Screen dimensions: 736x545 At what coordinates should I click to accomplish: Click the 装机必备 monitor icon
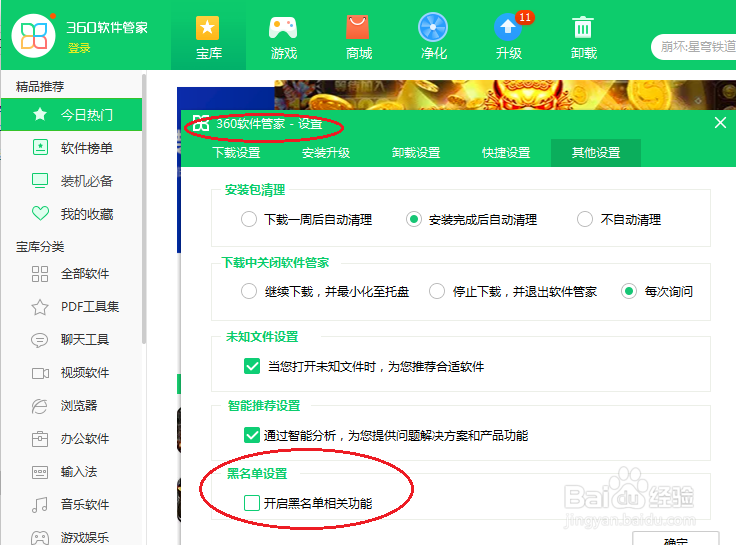point(40,181)
